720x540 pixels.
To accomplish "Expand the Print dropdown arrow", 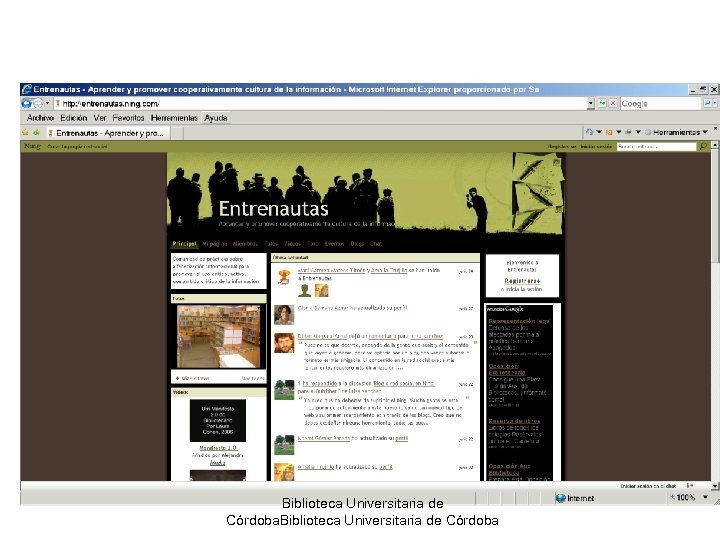I will (x=638, y=132).
